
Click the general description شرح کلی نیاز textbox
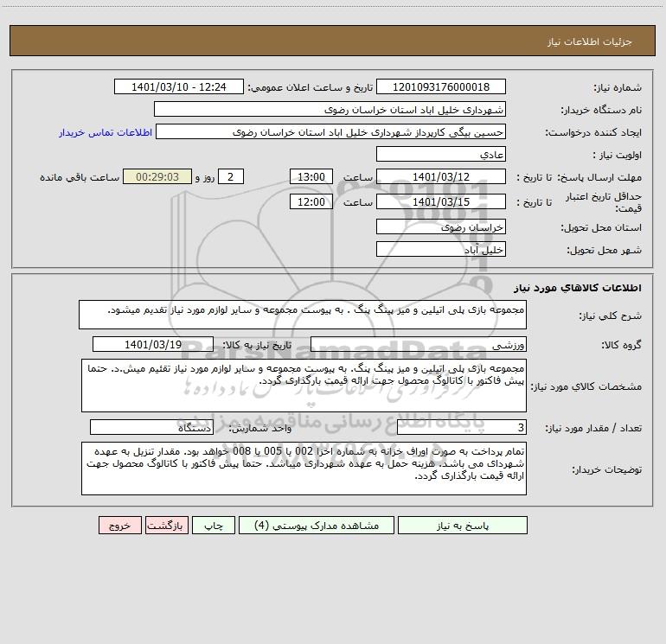pos(303,315)
